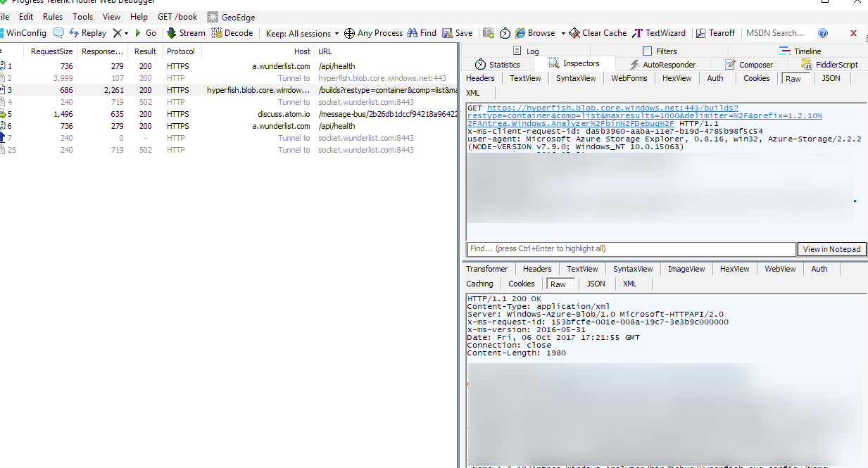Open the Composer tab
The image size is (868, 468).
coord(748,64)
